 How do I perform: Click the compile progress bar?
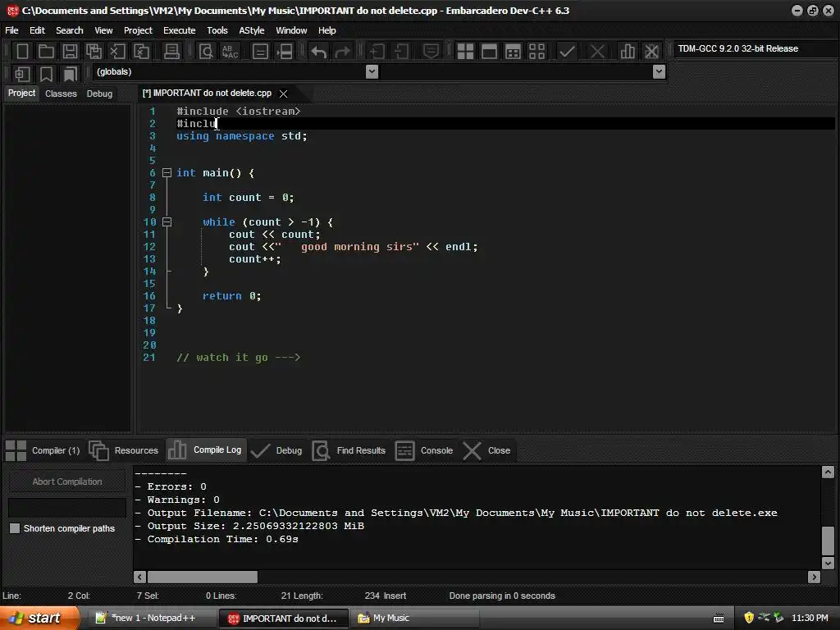[67, 507]
